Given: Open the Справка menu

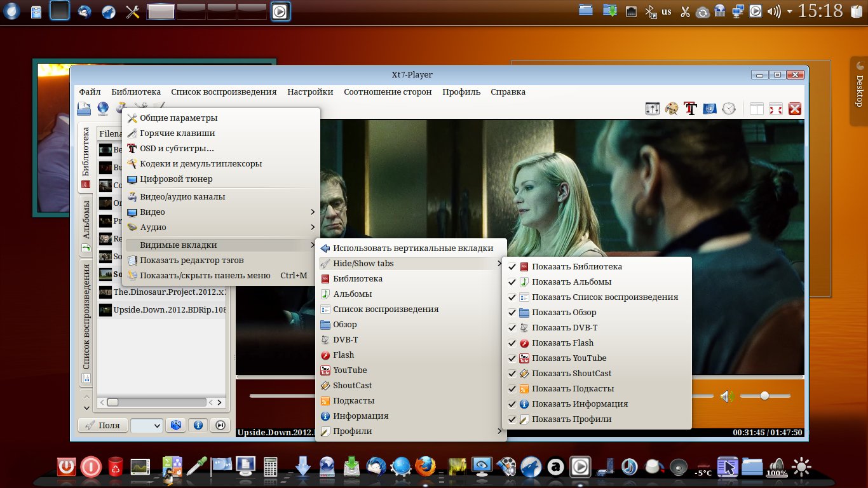Looking at the screenshot, I should pyautogui.click(x=508, y=91).
